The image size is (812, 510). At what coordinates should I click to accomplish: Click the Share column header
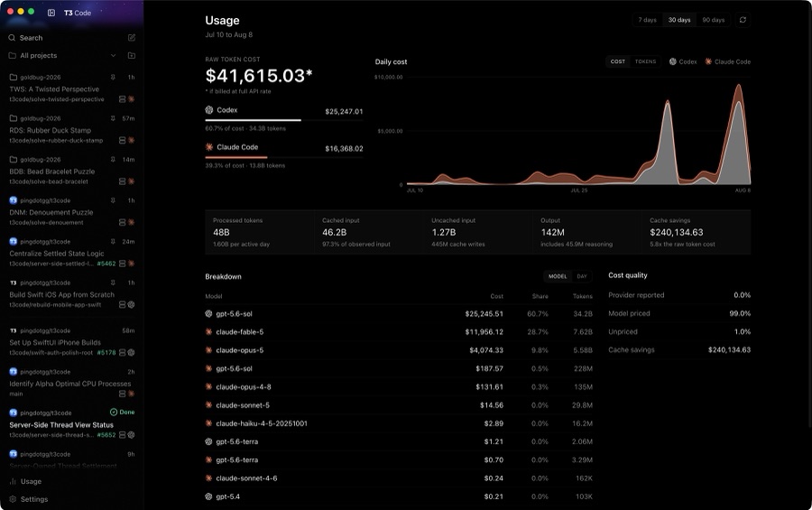coord(540,296)
